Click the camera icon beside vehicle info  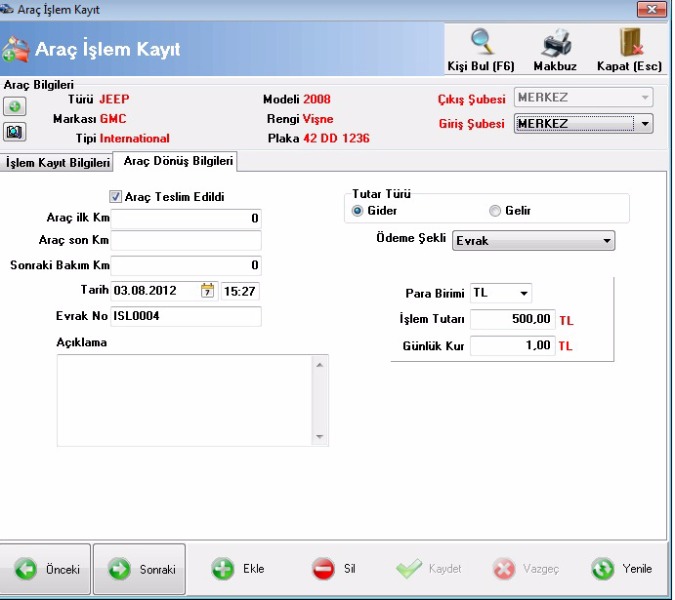[x=15, y=131]
